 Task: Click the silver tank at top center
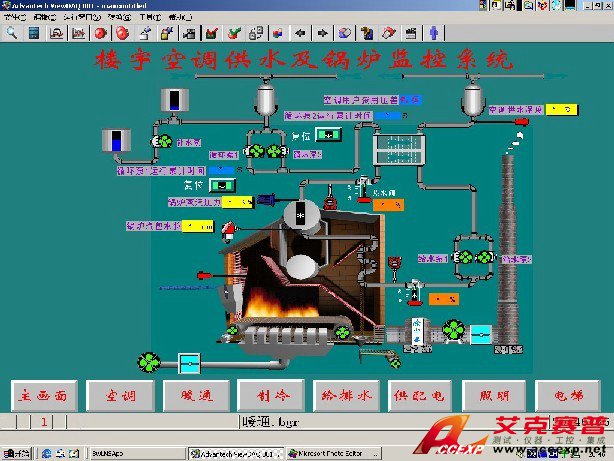click(266, 100)
